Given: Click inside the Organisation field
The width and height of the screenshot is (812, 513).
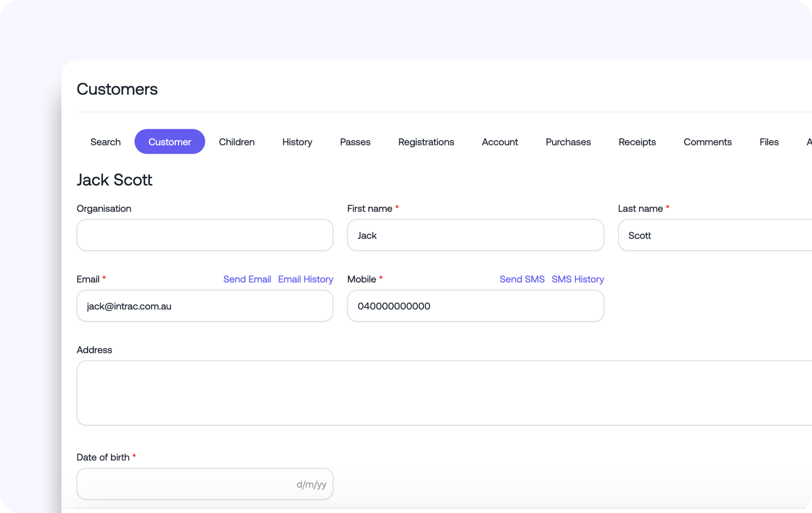Looking at the screenshot, I should 204,235.
